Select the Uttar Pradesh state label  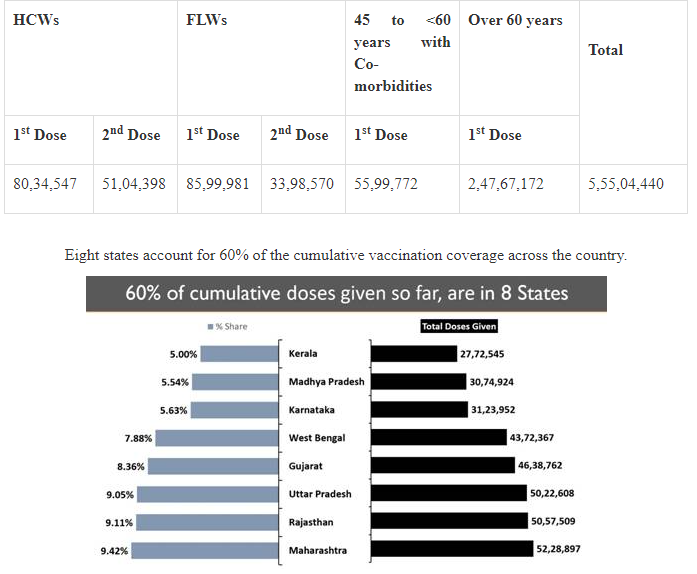[320, 494]
